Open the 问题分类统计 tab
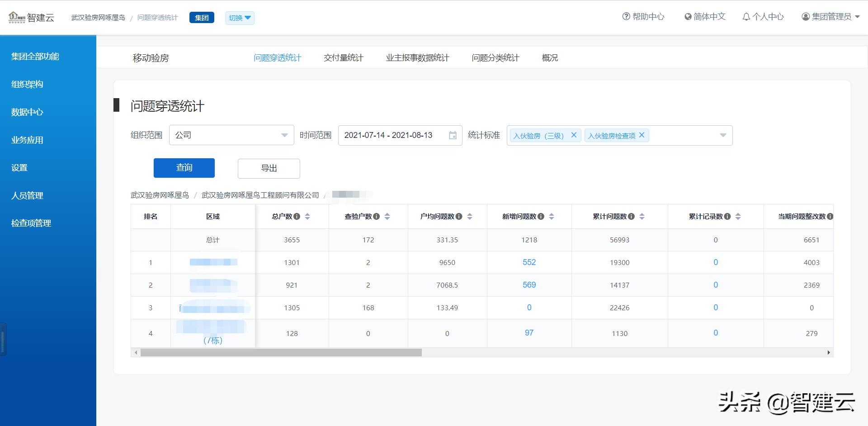Screen dimensions: 868x426 click(495, 57)
